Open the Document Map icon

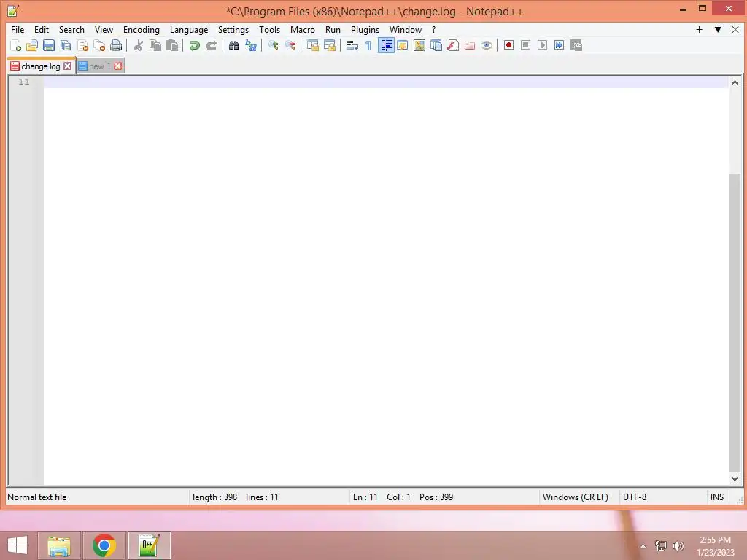click(x=419, y=45)
